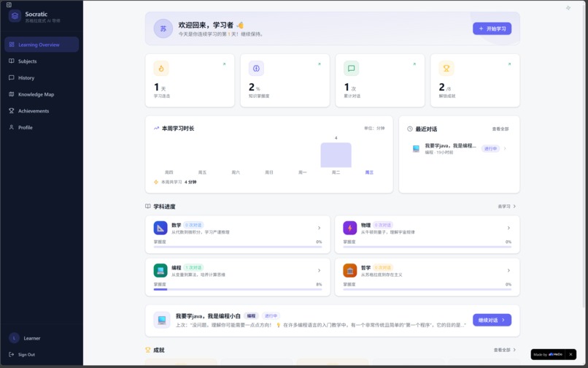Click the book icon beside 学科进度
The image size is (588, 368).
tap(148, 206)
